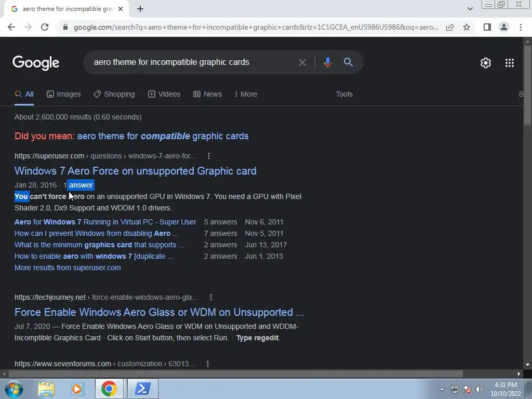Click the '7 answers' text in sitelinks

tap(220, 233)
